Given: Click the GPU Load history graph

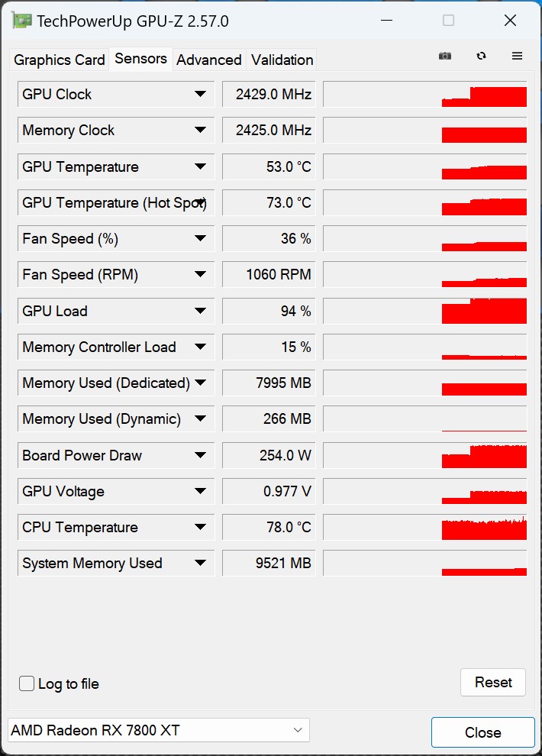Looking at the screenshot, I should coord(424,311).
